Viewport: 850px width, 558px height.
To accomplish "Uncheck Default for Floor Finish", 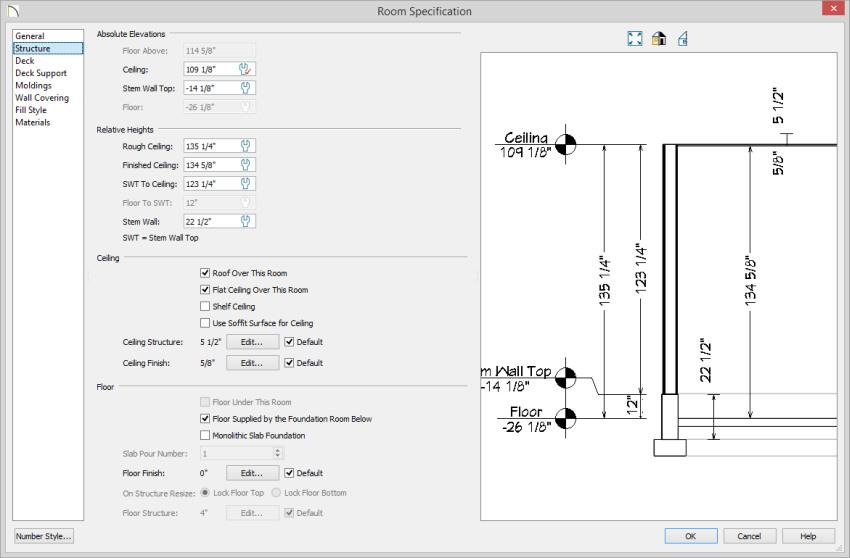I will pos(289,473).
